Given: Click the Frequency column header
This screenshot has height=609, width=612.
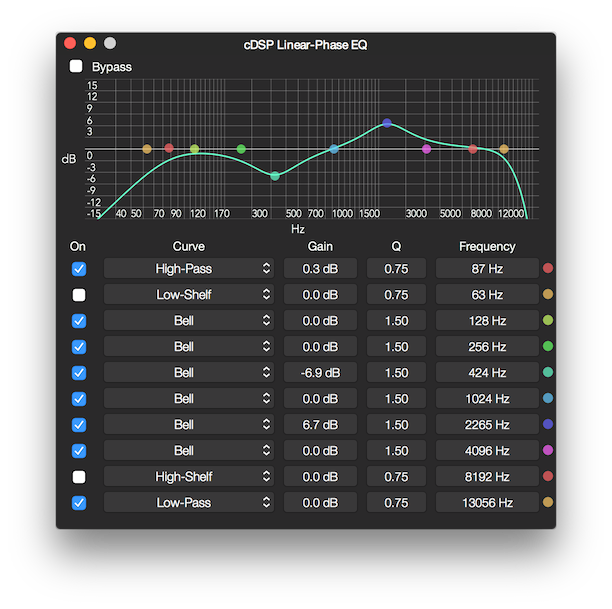Looking at the screenshot, I should point(487,246).
